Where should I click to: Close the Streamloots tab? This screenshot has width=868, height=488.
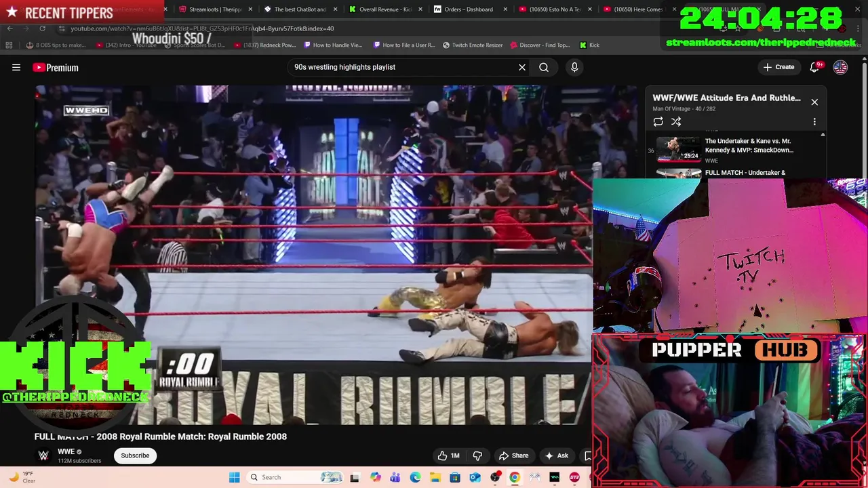click(x=250, y=9)
